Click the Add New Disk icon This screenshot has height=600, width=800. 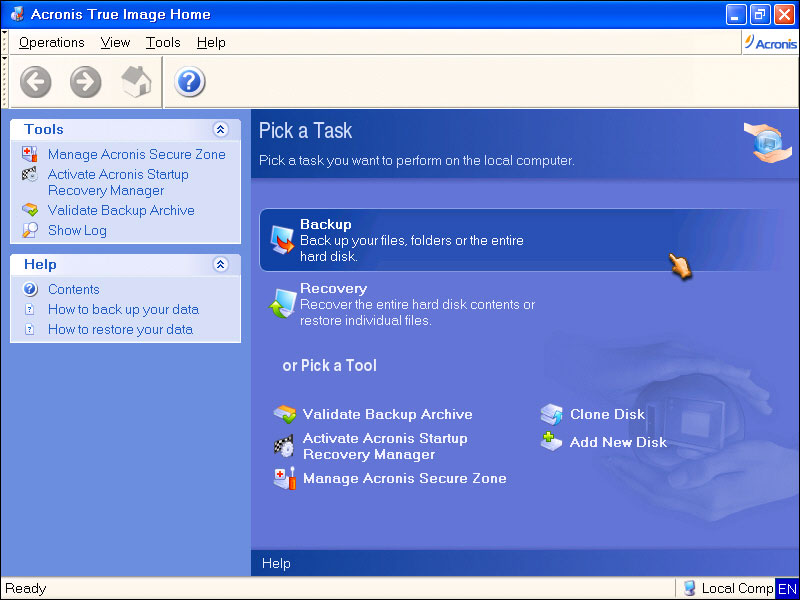click(551, 441)
